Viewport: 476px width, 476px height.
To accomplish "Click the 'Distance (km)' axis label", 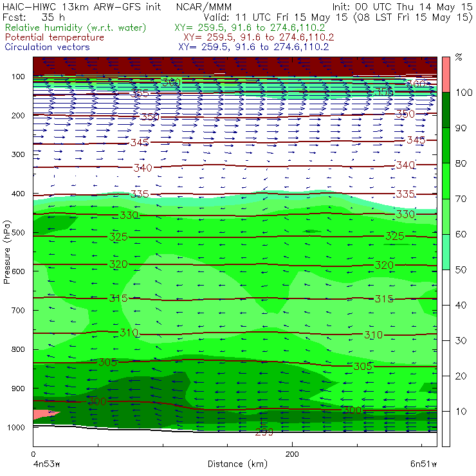I will [237, 464].
